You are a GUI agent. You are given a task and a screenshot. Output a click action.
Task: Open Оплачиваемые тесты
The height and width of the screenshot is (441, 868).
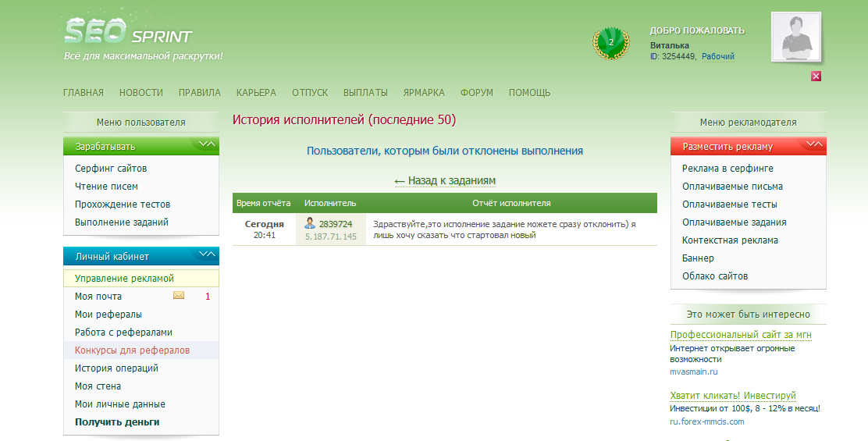coord(730,204)
